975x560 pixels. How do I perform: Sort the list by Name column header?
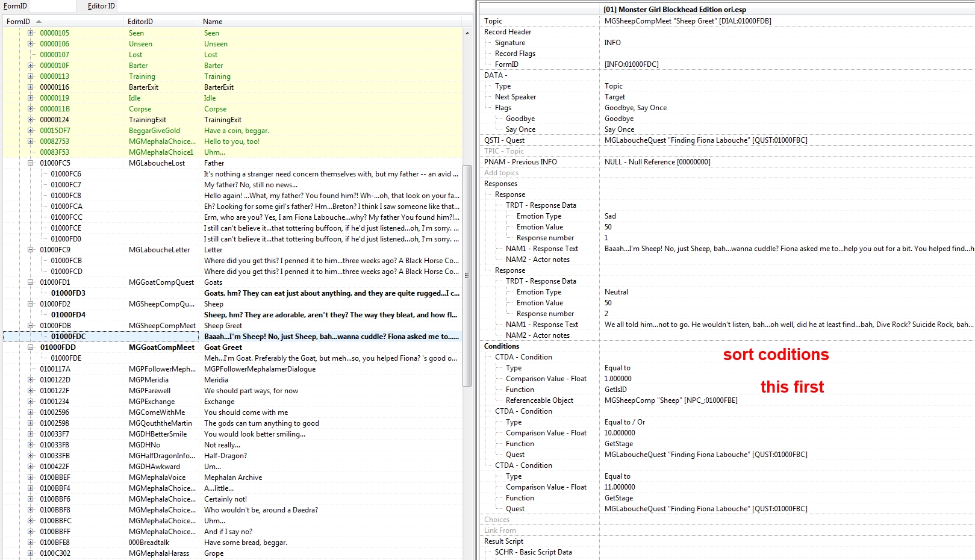pos(330,21)
